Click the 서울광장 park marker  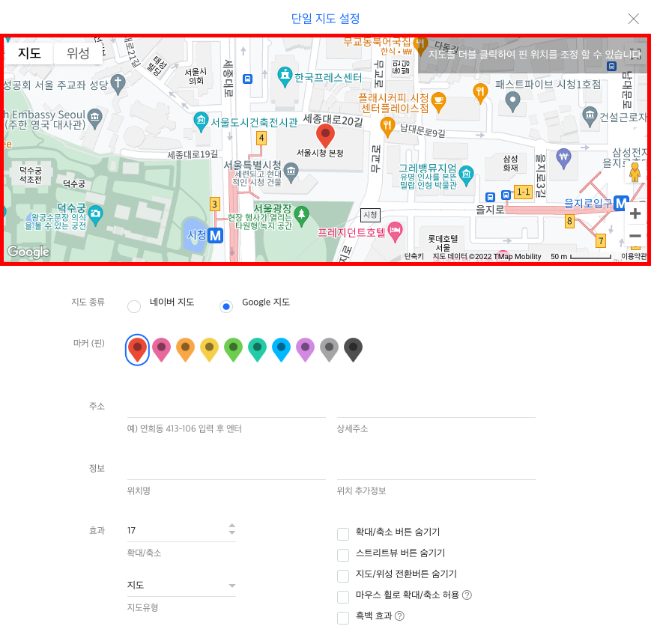click(301, 216)
